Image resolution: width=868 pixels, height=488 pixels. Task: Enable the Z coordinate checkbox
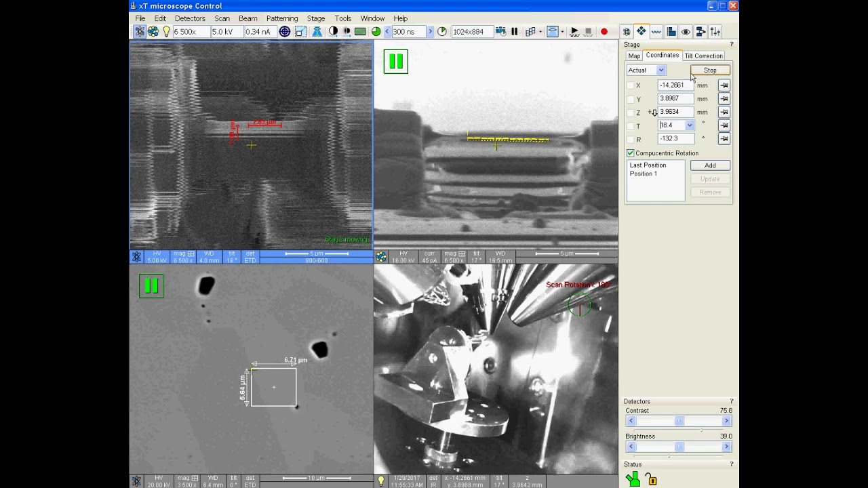click(x=631, y=113)
